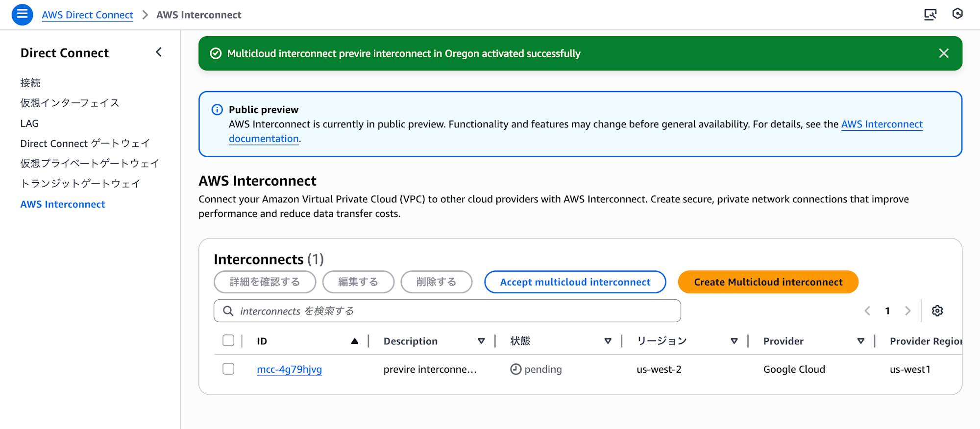Sort the Provider column
The height and width of the screenshot is (429, 980).
pyautogui.click(x=860, y=341)
